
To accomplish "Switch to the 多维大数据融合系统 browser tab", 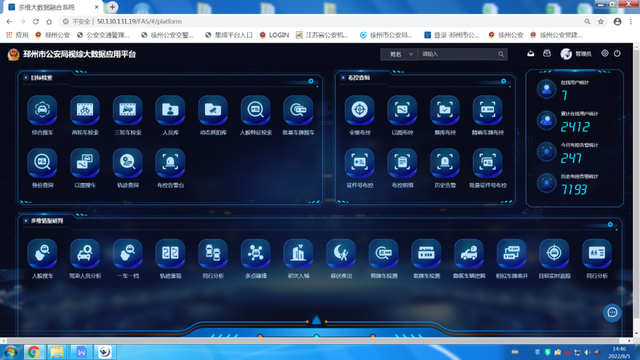I will pos(52,7).
